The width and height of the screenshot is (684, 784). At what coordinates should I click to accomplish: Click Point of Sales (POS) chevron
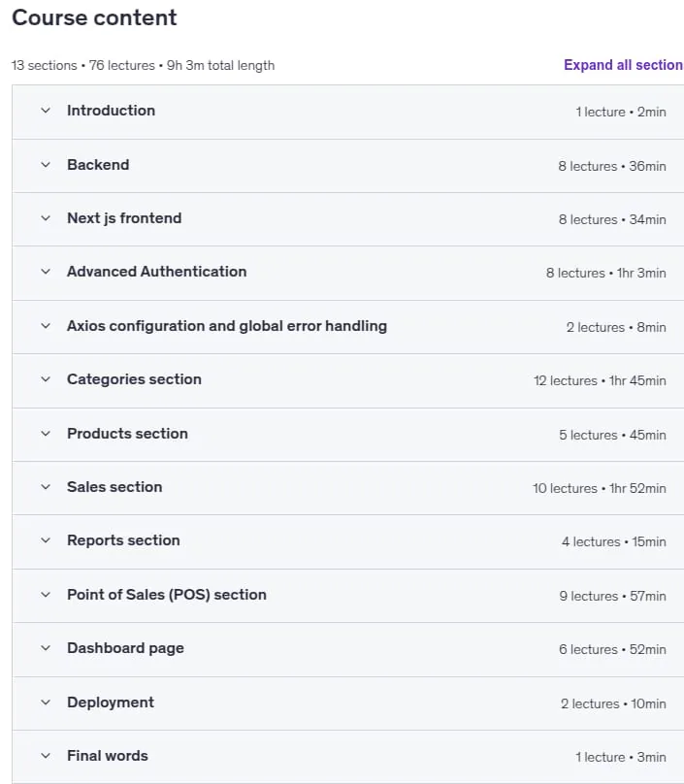46,595
